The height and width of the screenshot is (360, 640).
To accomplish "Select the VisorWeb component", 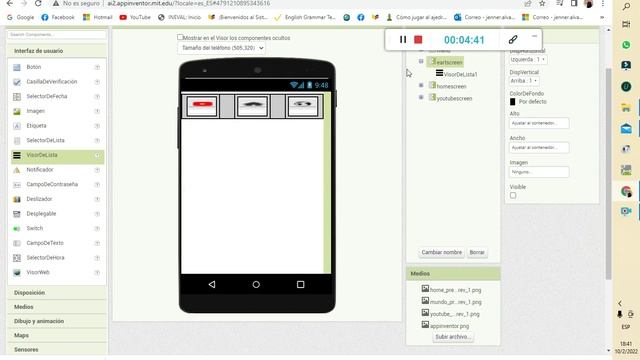I will [x=38, y=273].
